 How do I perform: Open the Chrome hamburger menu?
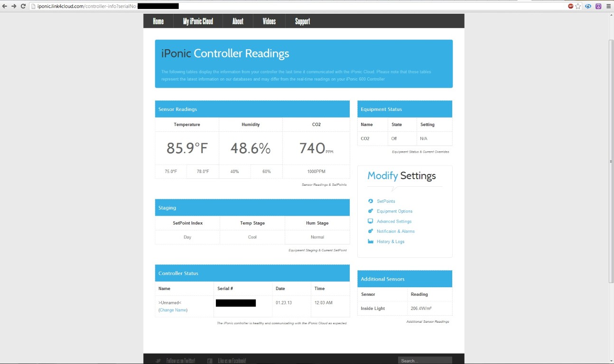pos(608,6)
